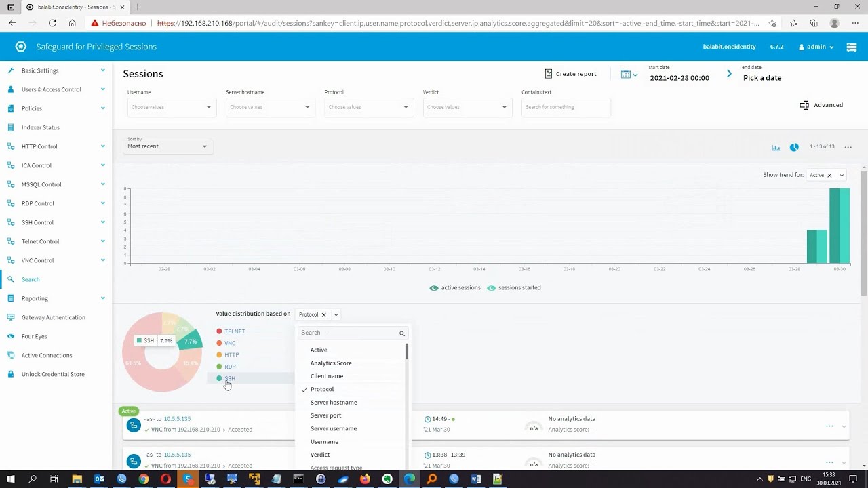Click the RDP legend link

tap(230, 367)
